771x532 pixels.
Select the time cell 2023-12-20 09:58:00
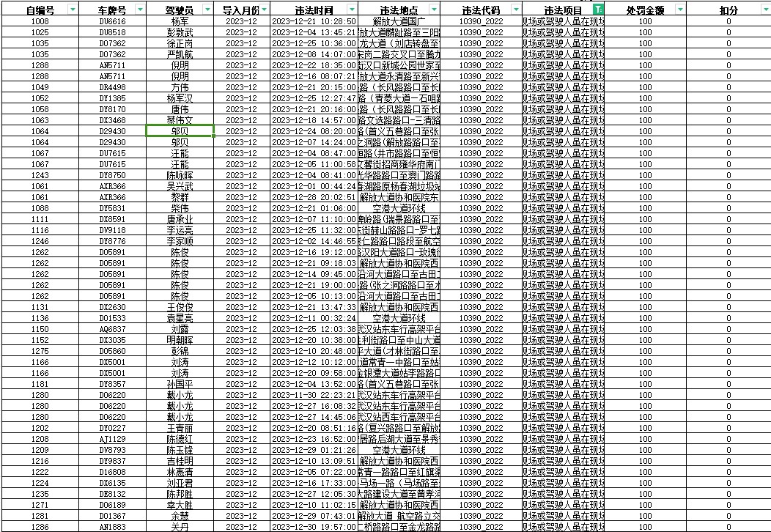314,373
